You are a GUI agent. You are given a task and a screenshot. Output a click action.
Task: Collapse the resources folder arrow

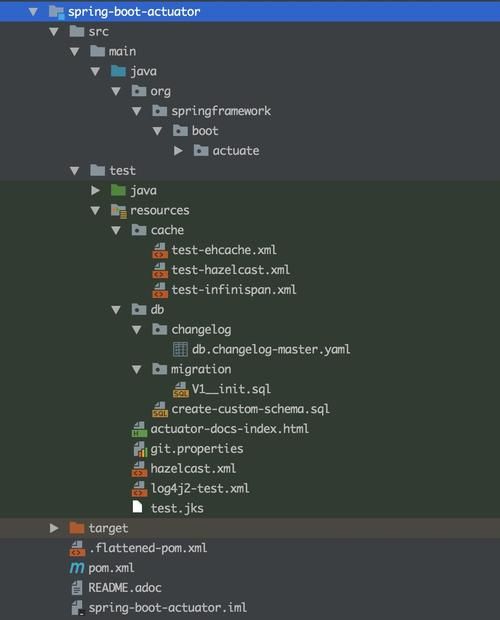95,210
